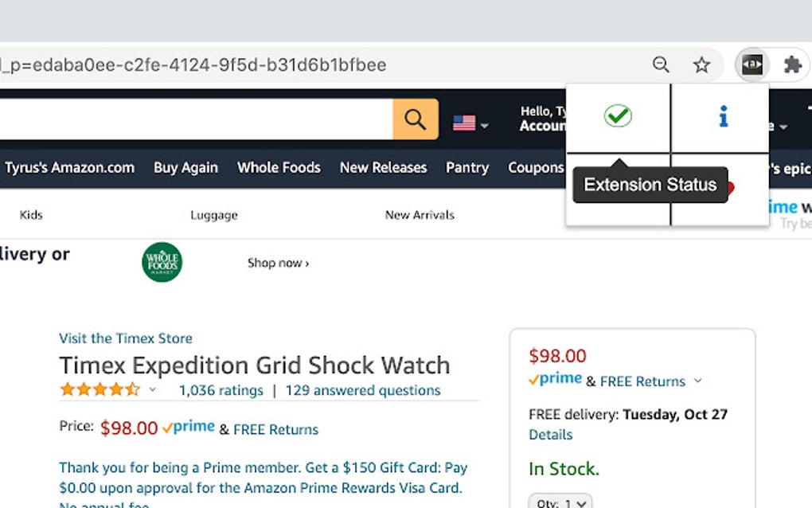
Task: Visit the Timex Store
Action: click(x=125, y=338)
